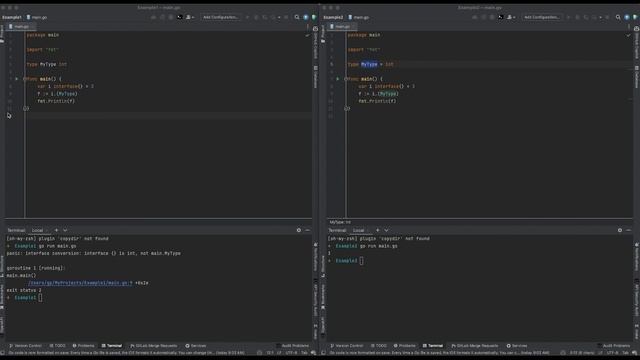This screenshot has height=360, width=640.
Task: Add new terminal session in Example1
Action: (x=56, y=230)
